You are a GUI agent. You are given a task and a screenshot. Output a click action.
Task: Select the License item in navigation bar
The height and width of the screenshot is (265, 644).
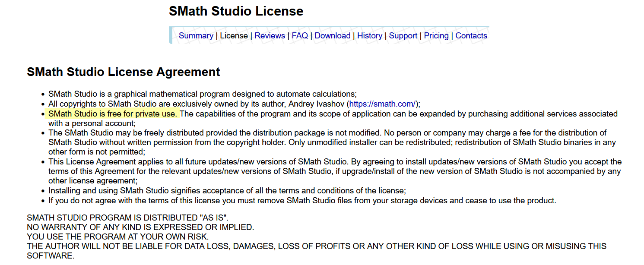[234, 36]
